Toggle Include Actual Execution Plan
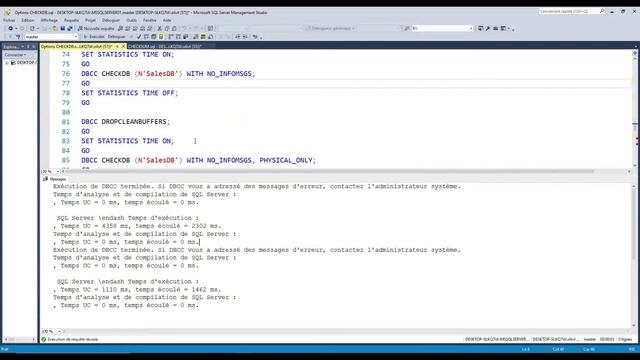640x360 pixels. pos(171,37)
